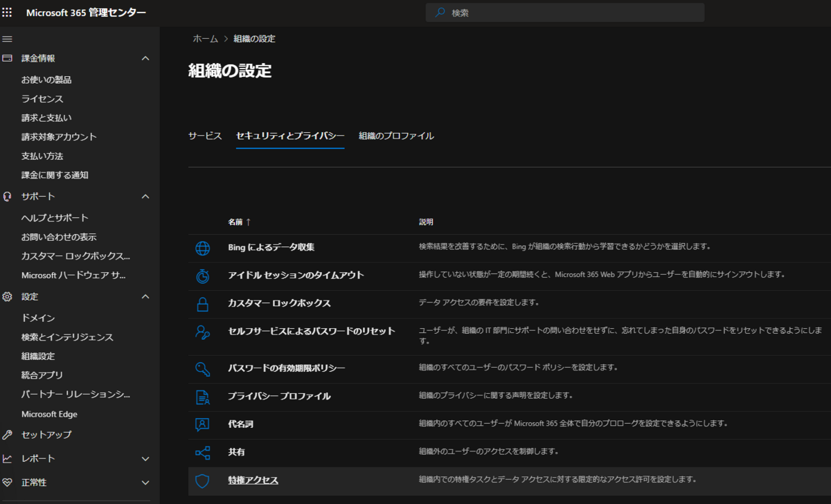Go to ホーム in the breadcrumb
Image resolution: width=831 pixels, height=504 pixels.
point(205,39)
